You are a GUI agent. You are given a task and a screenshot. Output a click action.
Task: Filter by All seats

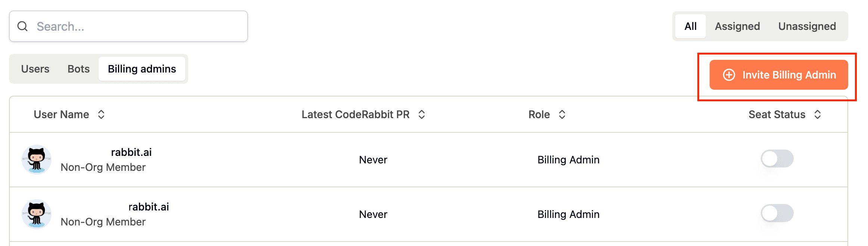tap(690, 26)
